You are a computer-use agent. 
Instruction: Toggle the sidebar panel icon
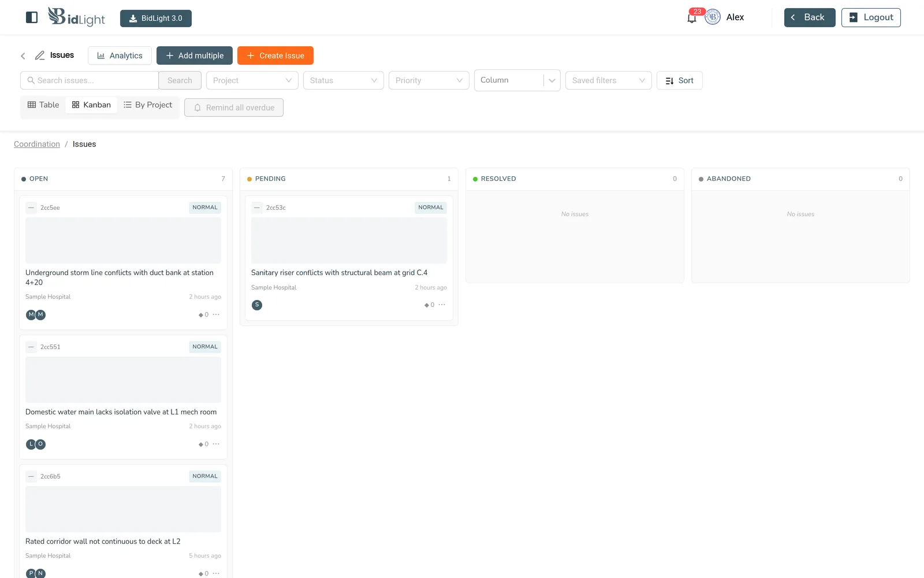[32, 17]
